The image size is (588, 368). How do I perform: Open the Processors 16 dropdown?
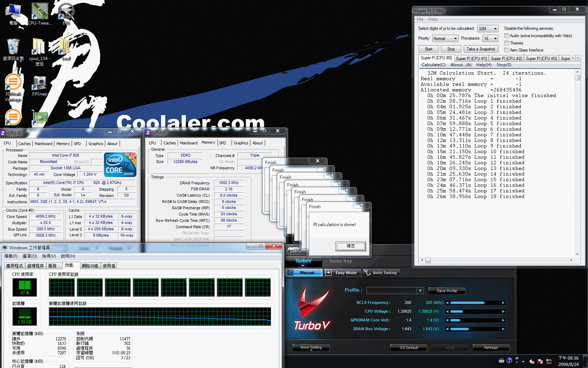(490, 38)
